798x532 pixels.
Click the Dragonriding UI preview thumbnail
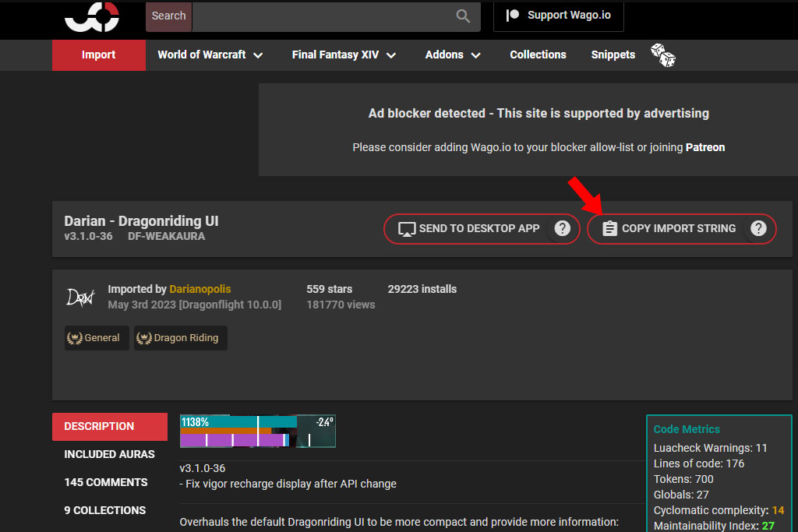tap(257, 432)
